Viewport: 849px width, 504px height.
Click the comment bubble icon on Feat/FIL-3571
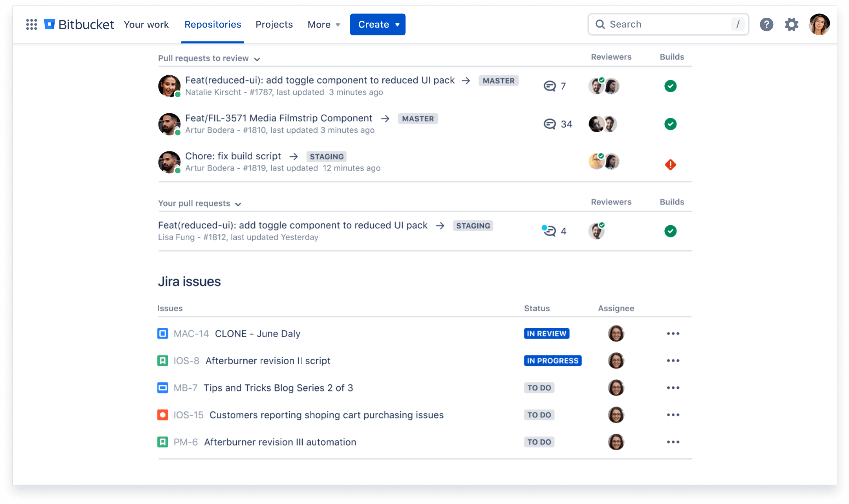click(x=550, y=123)
